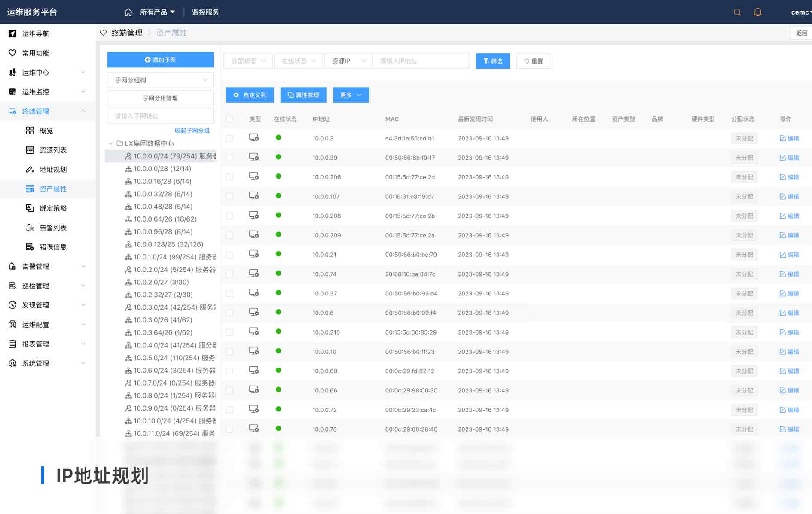Check the row for 10.0.0.66
The width and height of the screenshot is (812, 514).
[229, 390]
